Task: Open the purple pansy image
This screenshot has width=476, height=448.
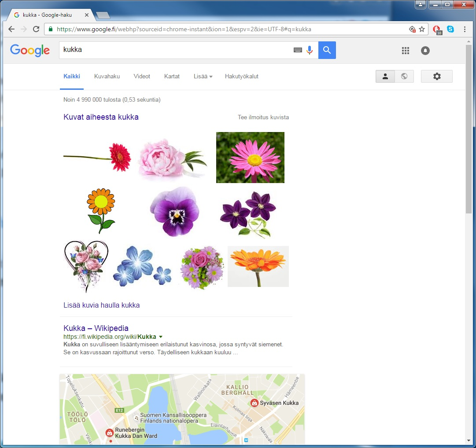Action: coord(175,211)
